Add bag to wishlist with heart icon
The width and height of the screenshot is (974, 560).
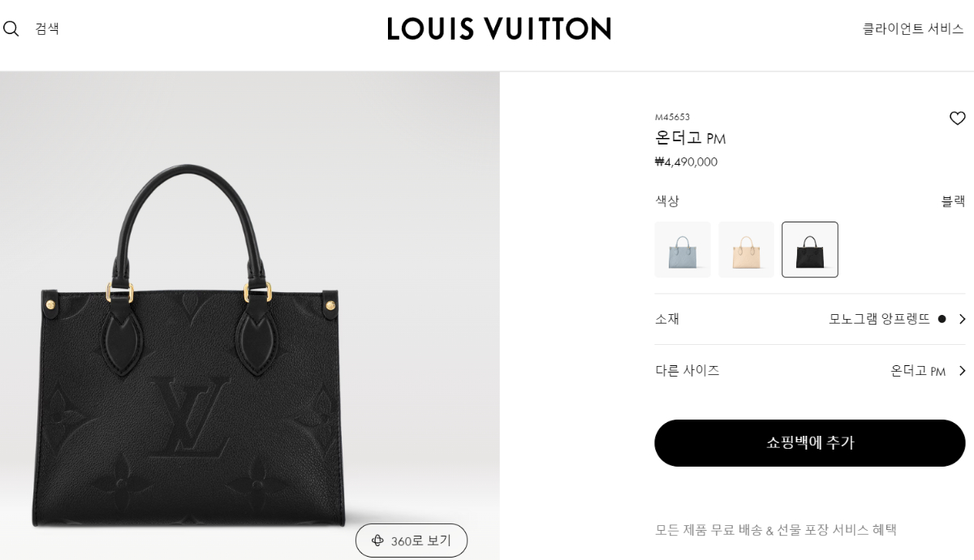957,118
